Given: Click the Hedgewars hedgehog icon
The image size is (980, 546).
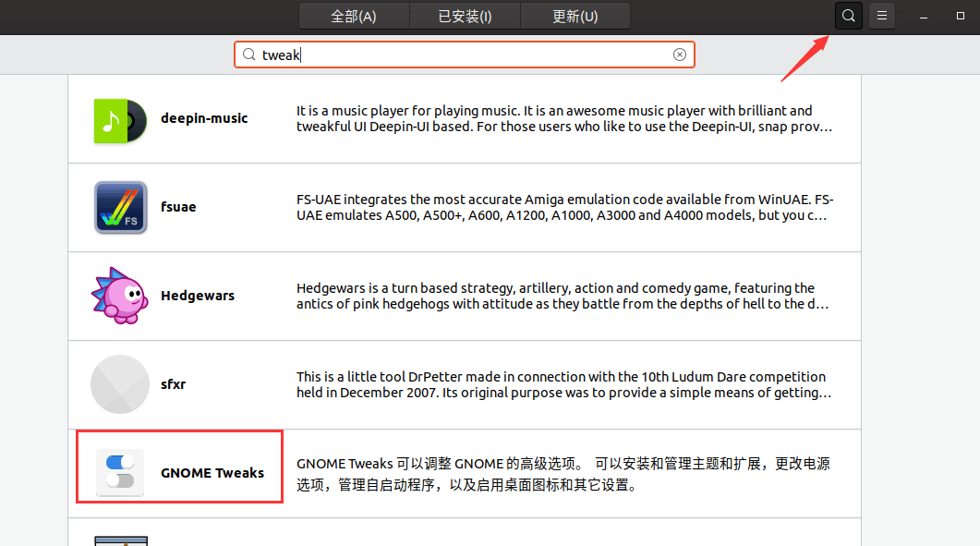Looking at the screenshot, I should point(120,296).
